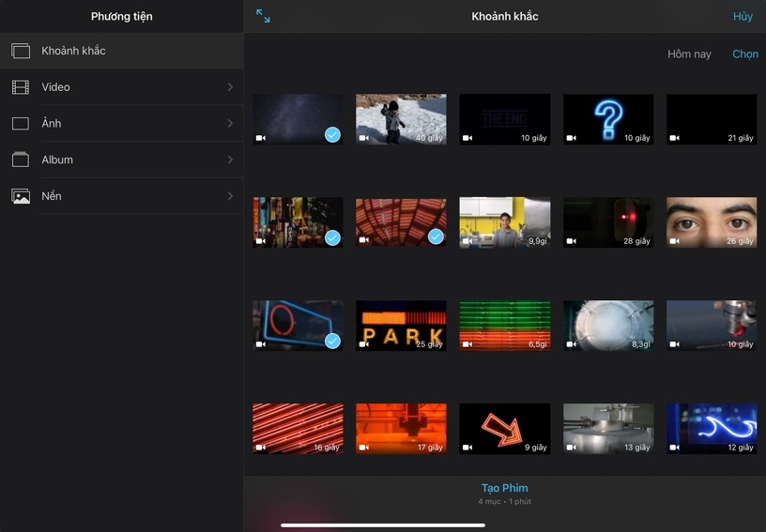
Task: Click the Album folder icon in sidebar
Action: tap(21, 160)
